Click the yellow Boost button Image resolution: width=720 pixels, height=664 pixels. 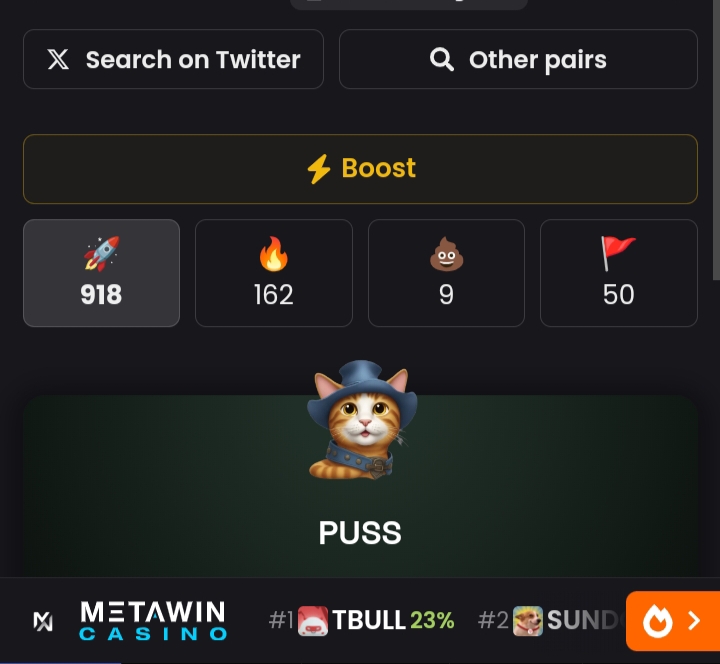(x=360, y=169)
